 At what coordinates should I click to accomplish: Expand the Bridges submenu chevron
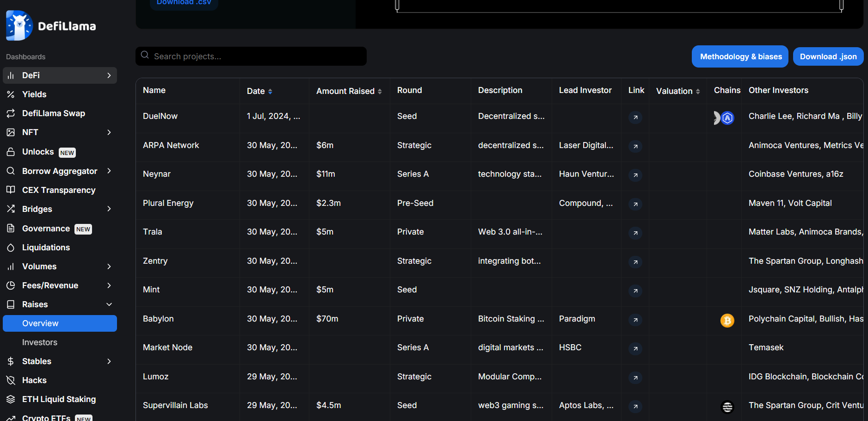tap(109, 209)
